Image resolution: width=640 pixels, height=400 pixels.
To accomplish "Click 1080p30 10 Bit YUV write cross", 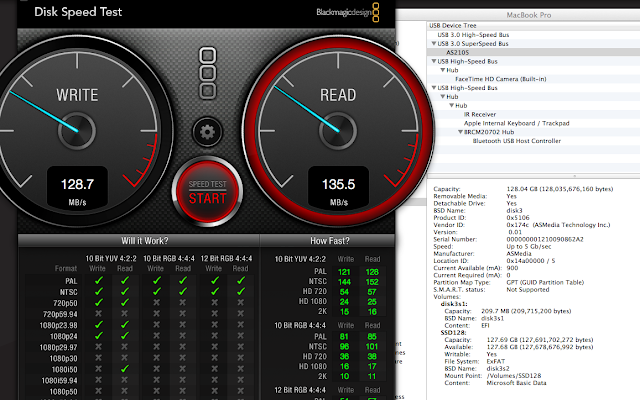I will point(98,358).
